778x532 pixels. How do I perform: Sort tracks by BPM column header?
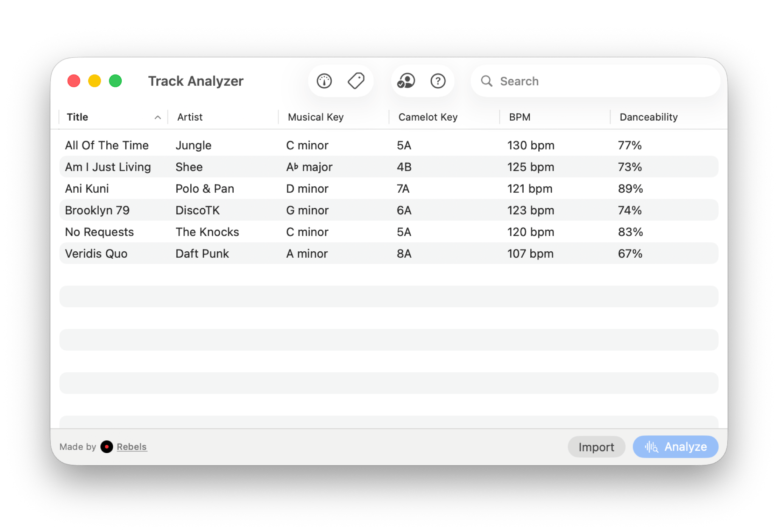coord(519,117)
